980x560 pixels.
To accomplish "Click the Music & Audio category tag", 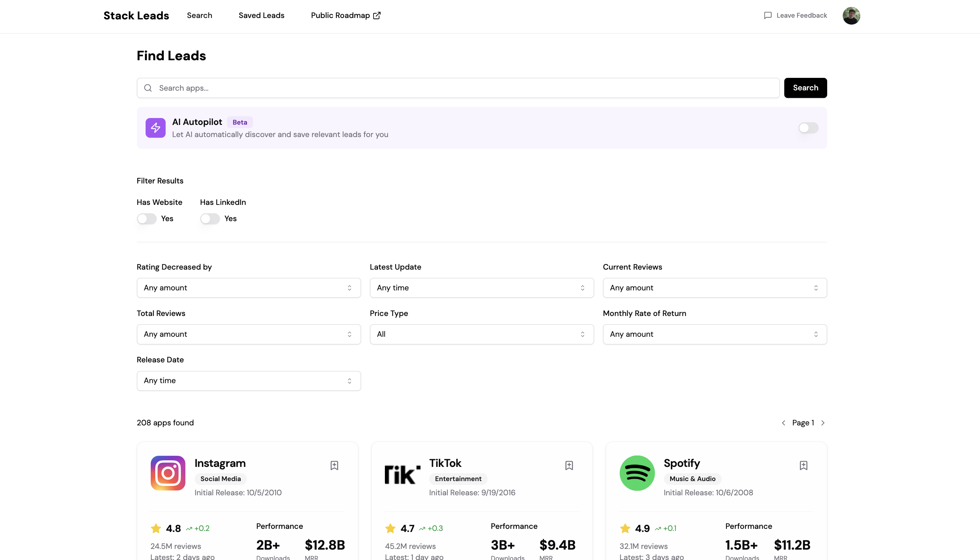I will click(x=692, y=479).
